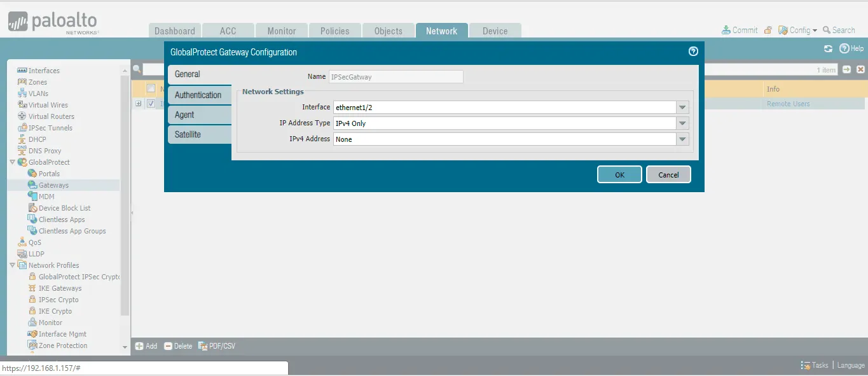Open the IPv4 Address dropdown
Viewport: 868px width, 376px height.
[x=682, y=139]
